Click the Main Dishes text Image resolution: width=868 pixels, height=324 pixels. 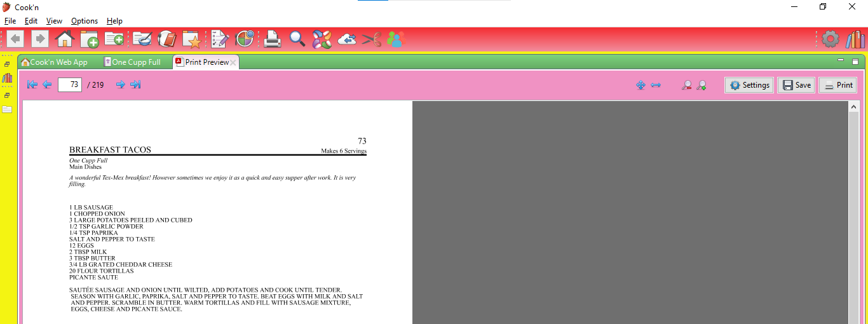pos(85,167)
